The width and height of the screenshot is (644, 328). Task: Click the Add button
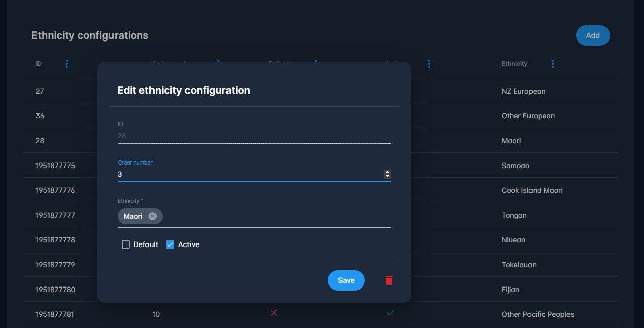tap(592, 35)
